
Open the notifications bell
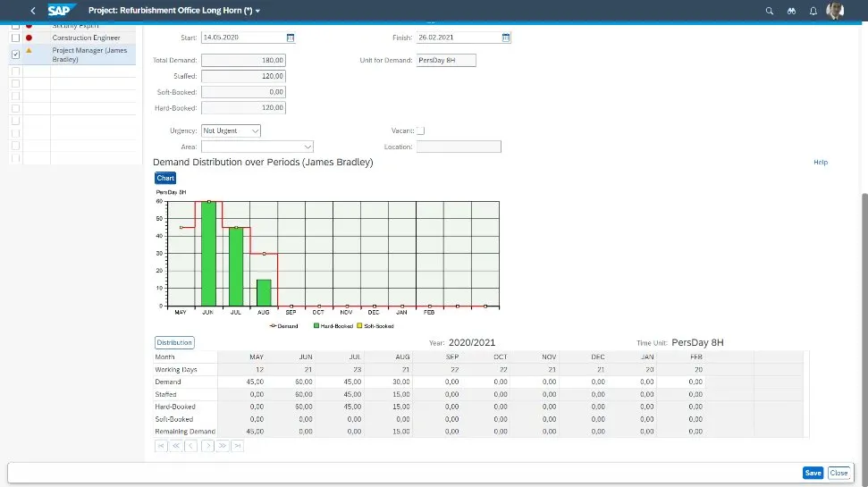[x=813, y=11]
